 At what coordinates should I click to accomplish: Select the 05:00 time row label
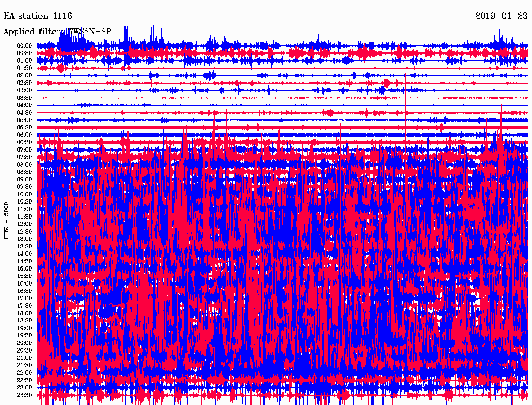[24, 120]
